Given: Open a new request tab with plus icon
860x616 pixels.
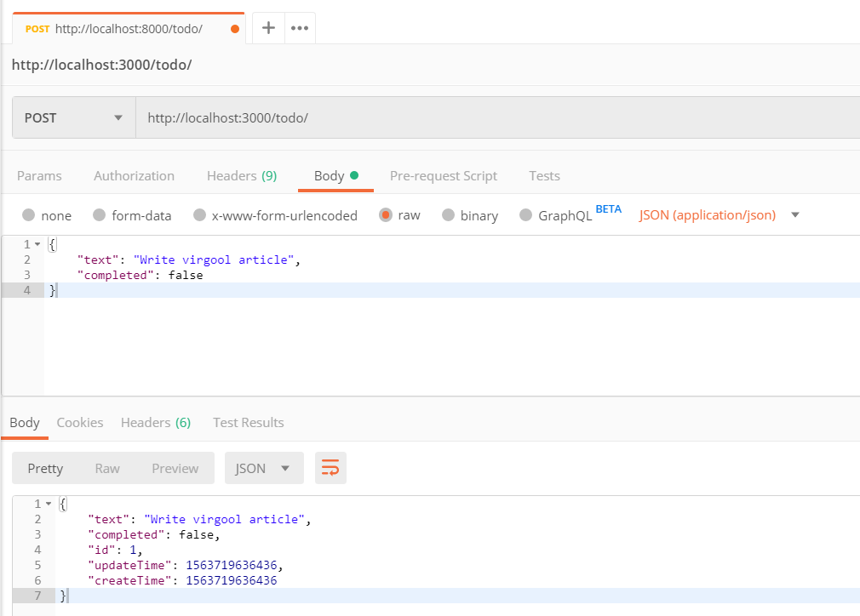Looking at the screenshot, I should click(268, 28).
